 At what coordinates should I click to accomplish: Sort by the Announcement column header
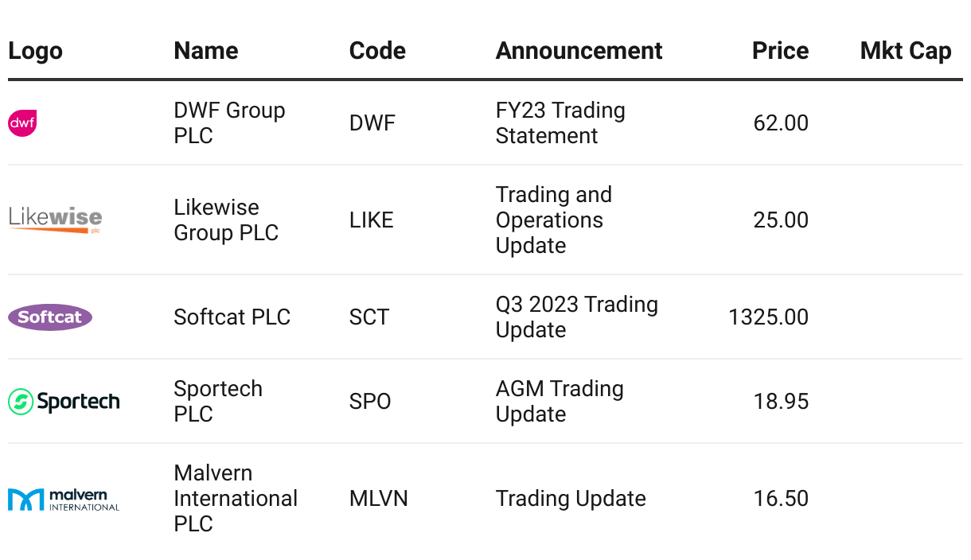click(579, 51)
